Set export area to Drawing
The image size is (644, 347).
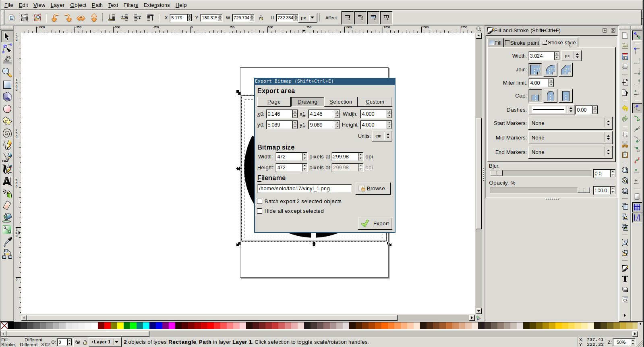[x=307, y=102]
